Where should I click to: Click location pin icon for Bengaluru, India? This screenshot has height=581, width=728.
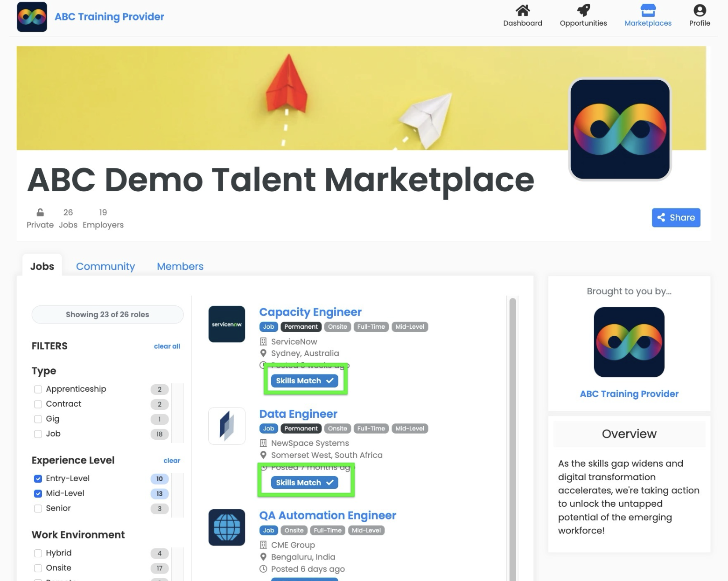[x=263, y=557]
